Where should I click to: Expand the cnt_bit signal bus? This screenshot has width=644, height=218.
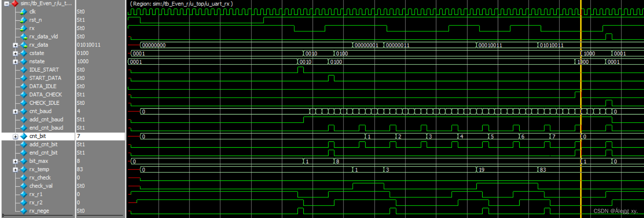pyautogui.click(x=16, y=137)
